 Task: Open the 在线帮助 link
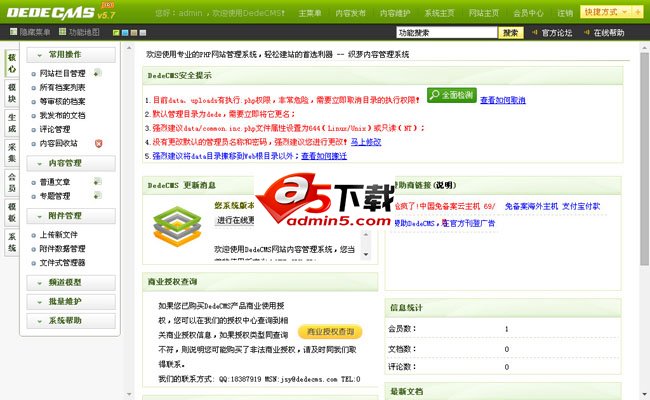point(609,32)
